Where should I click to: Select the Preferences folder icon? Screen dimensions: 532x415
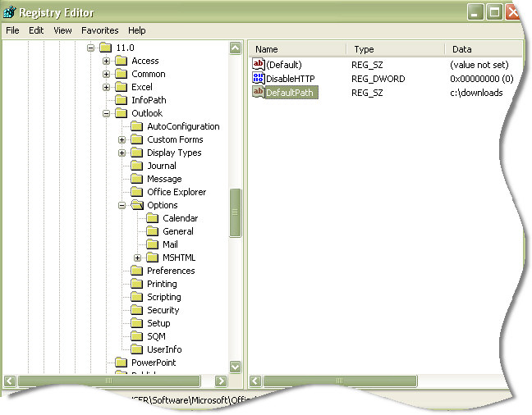137,271
